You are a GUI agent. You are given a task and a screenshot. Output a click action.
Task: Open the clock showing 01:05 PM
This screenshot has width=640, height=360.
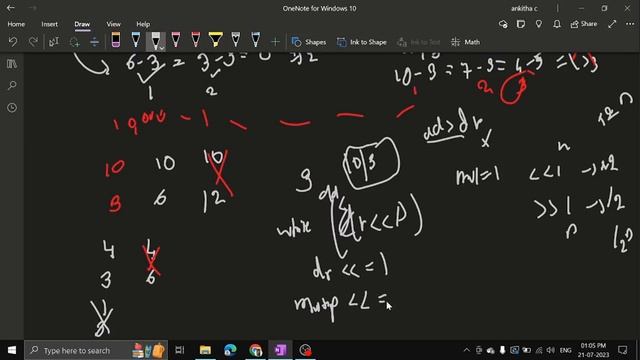[x=593, y=350]
